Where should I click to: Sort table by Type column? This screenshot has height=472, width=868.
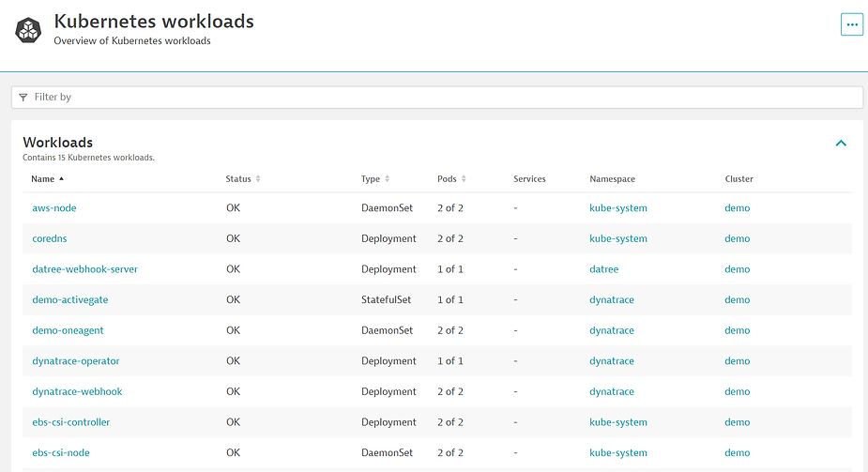pos(375,178)
